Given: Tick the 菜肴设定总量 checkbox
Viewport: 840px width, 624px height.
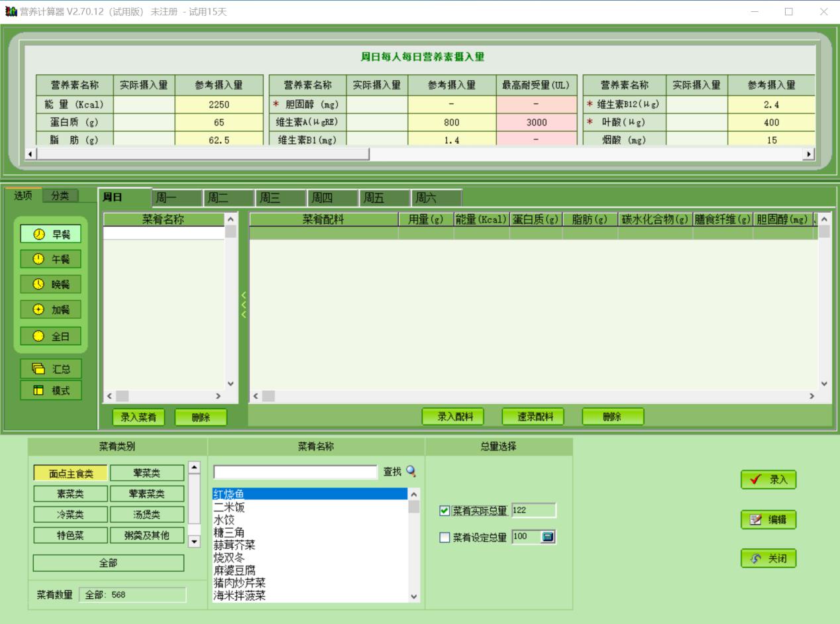Looking at the screenshot, I should [x=445, y=537].
